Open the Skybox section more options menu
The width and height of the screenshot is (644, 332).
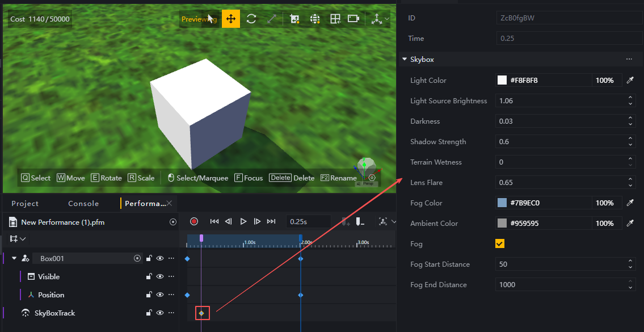click(x=629, y=59)
